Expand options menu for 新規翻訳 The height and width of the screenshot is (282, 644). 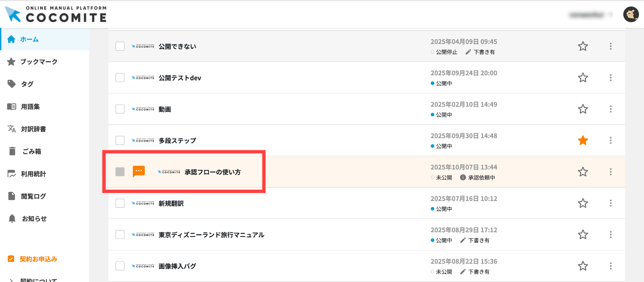[x=610, y=203]
